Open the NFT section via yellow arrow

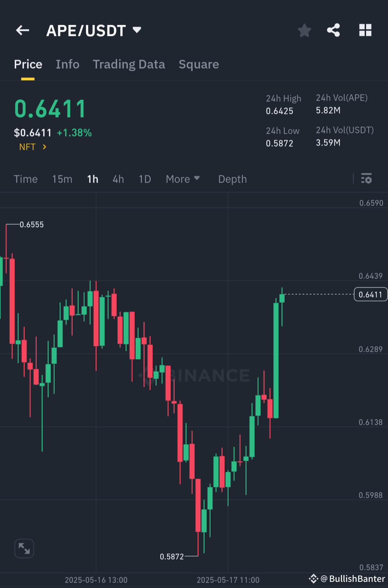[x=44, y=147]
